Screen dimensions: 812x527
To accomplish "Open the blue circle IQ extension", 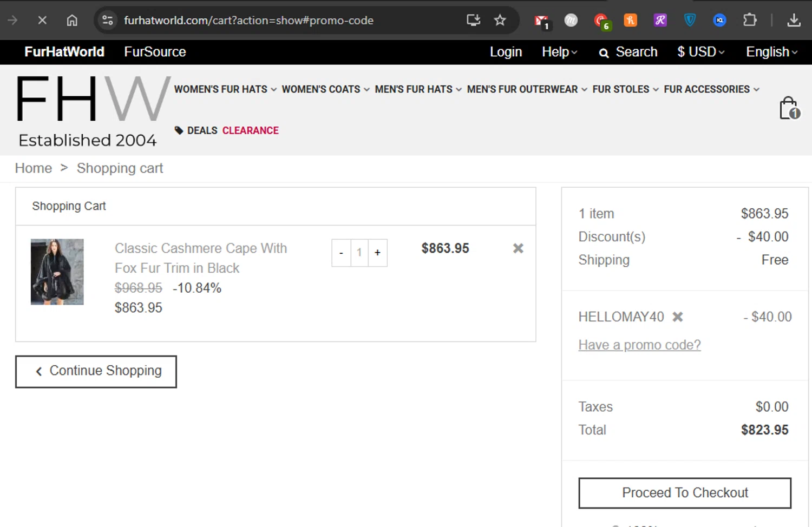I will [719, 21].
